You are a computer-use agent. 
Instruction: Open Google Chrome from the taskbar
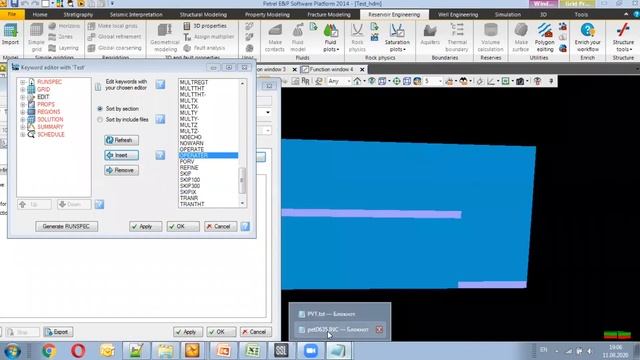coord(49,351)
